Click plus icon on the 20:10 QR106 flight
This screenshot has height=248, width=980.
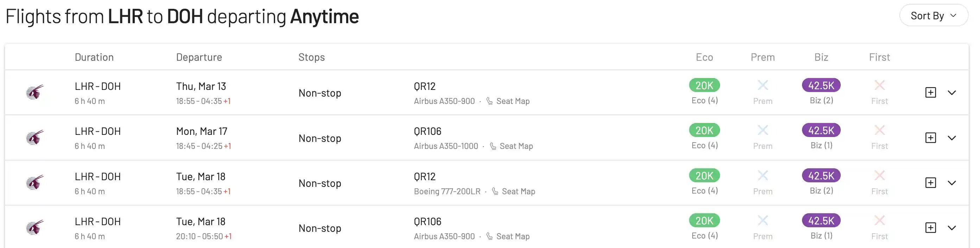click(x=930, y=228)
